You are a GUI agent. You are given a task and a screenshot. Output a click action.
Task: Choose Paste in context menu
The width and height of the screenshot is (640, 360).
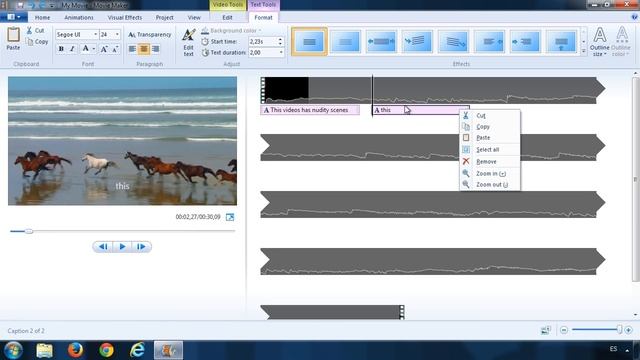[490, 138]
